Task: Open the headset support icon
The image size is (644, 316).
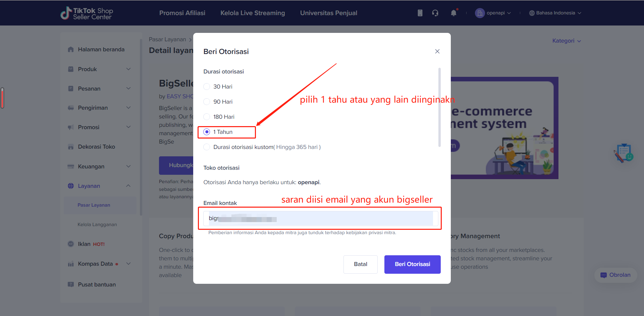Action: (x=435, y=13)
